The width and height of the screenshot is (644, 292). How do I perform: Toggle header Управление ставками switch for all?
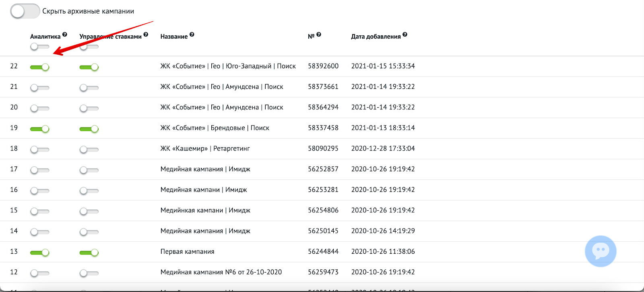coord(89,47)
